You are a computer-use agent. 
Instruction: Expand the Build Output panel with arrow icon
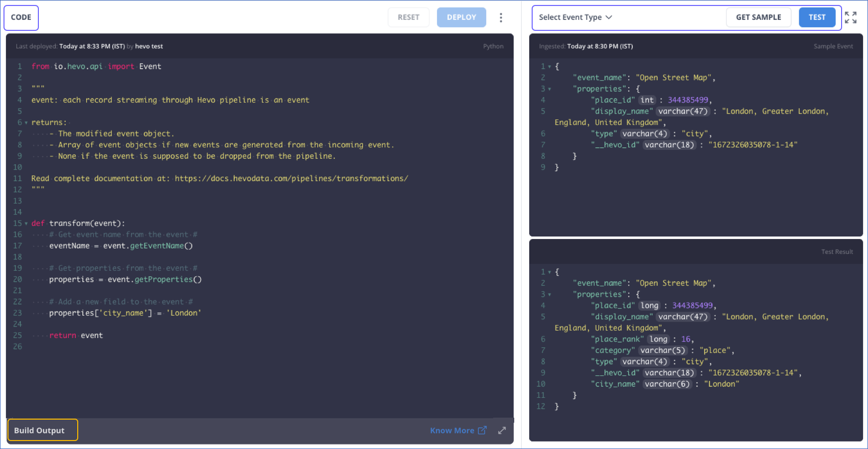[x=502, y=431]
